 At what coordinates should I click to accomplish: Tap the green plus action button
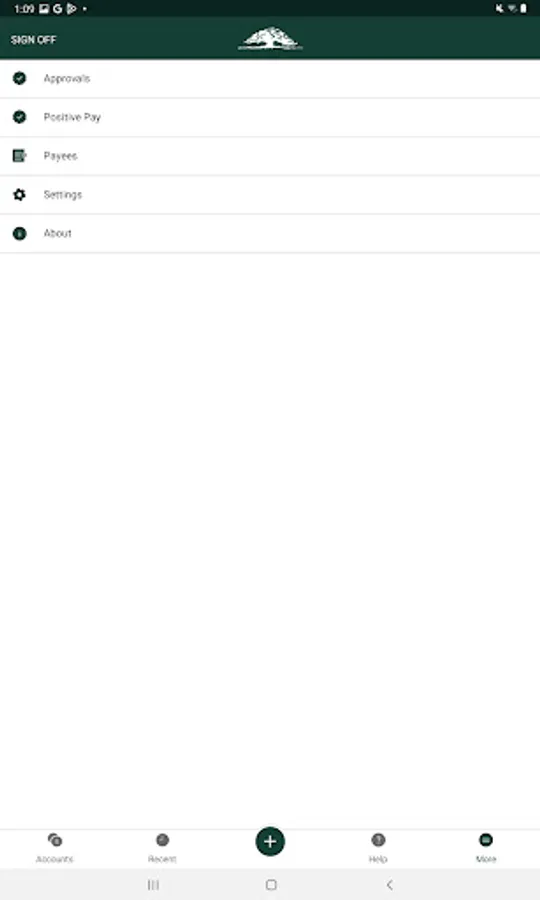(x=270, y=841)
